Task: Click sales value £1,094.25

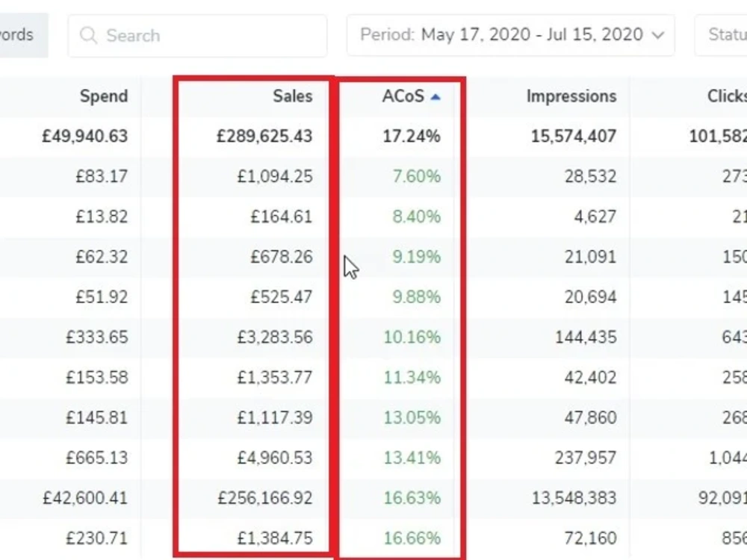Action: (275, 177)
